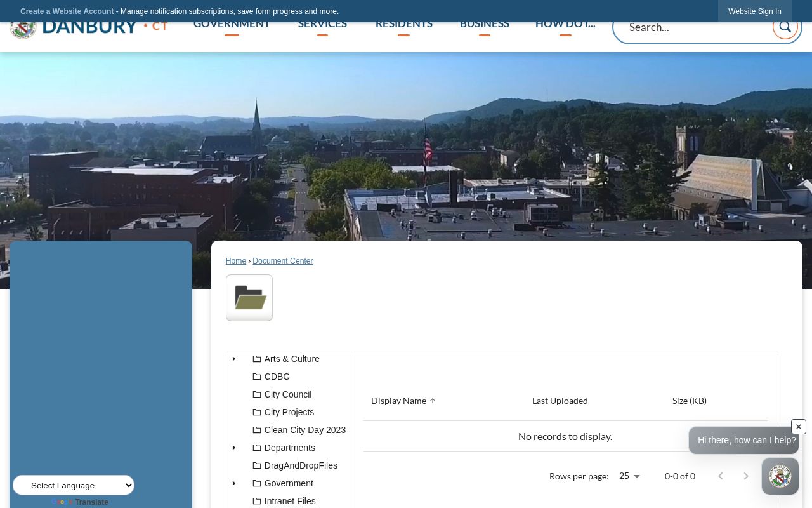Click the search magnifier icon
Viewport: 812px width, 508px height.
tap(785, 27)
